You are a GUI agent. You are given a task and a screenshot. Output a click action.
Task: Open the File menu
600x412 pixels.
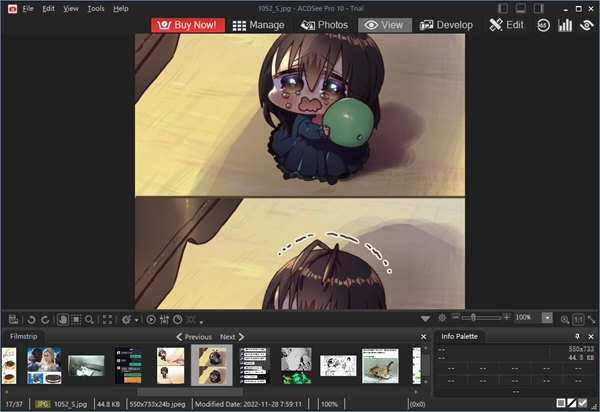point(28,8)
